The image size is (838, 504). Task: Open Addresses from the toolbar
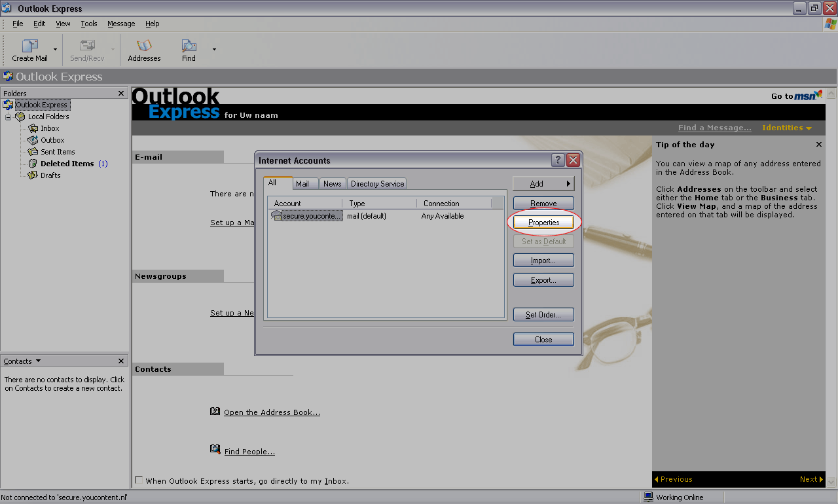point(144,46)
